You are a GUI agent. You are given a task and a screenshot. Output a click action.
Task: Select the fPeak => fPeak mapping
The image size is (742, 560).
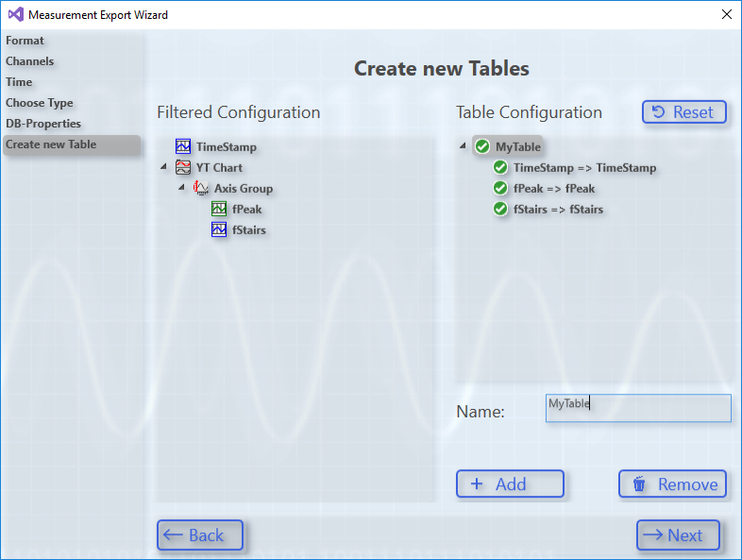click(553, 189)
